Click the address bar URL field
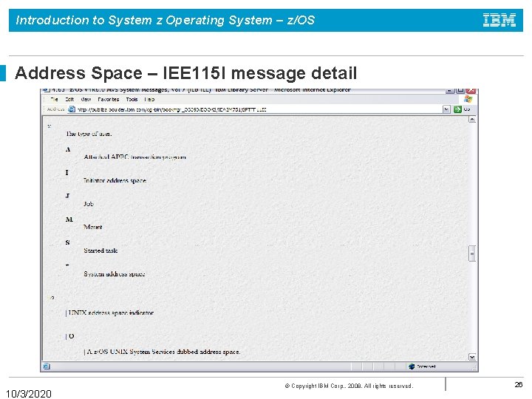This screenshot has width=532, height=399. [254, 109]
